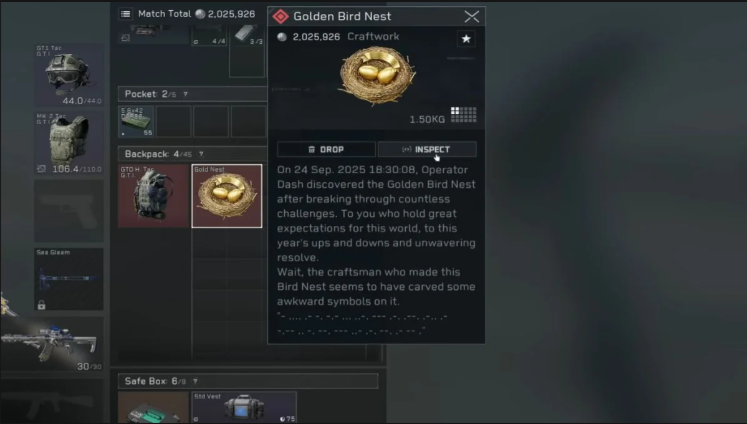Select the GT1 Tac helmet slot
The height and width of the screenshot is (424, 747).
pyautogui.click(x=69, y=74)
